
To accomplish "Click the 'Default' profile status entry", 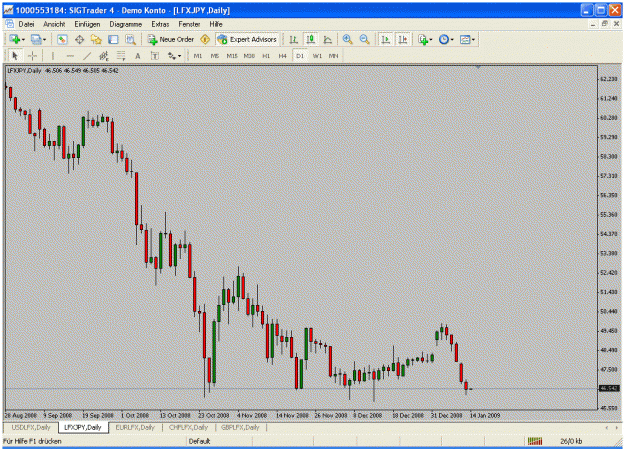I will 199,441.
